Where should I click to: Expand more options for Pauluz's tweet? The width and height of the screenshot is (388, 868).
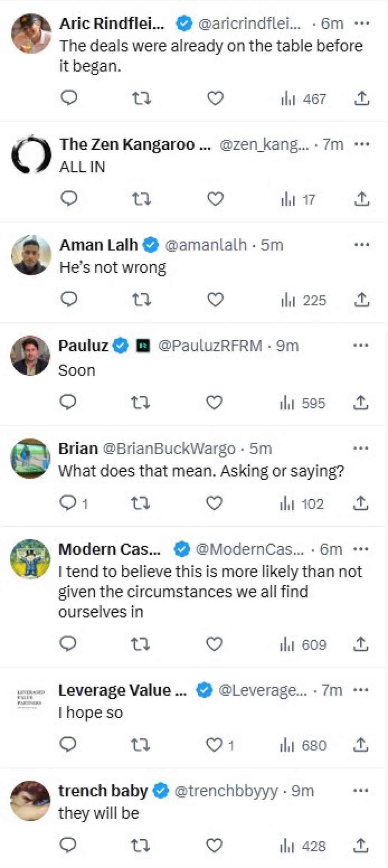(x=361, y=345)
